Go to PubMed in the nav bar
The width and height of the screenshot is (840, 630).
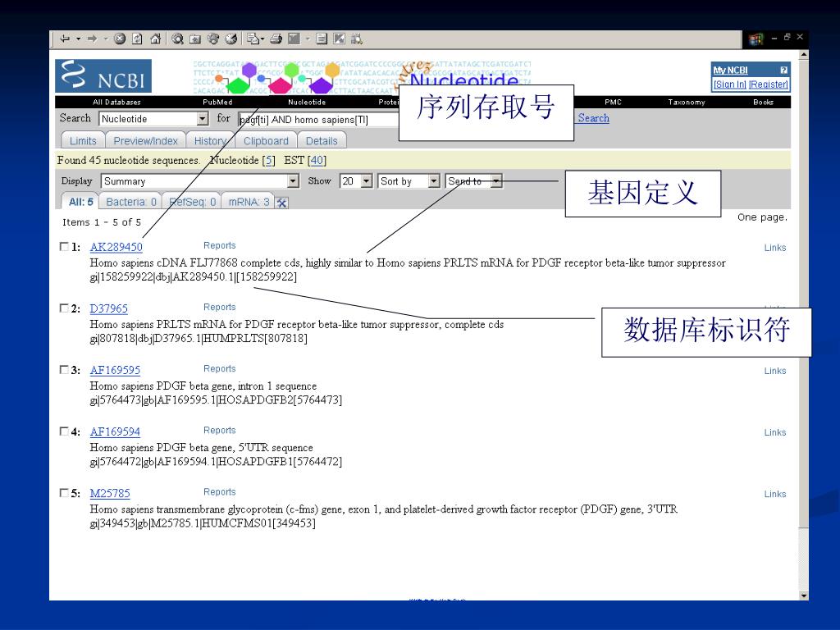(x=217, y=102)
